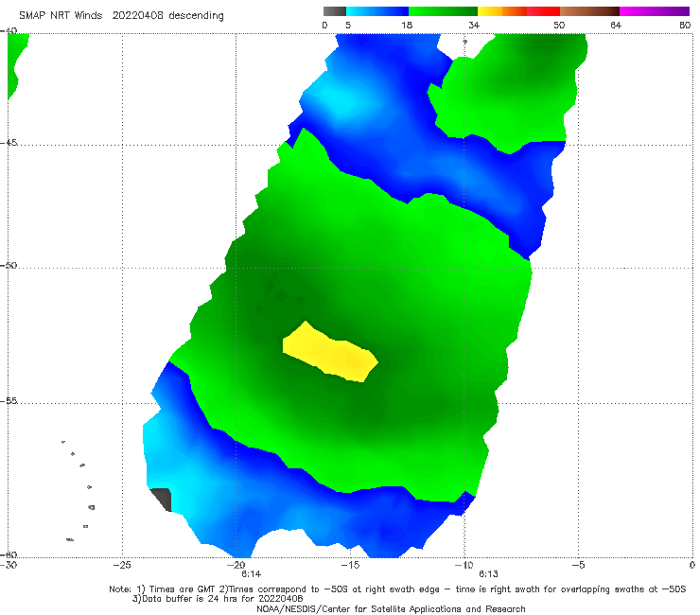
Task: Click the blue segment of the color scale
Action: pos(377,11)
